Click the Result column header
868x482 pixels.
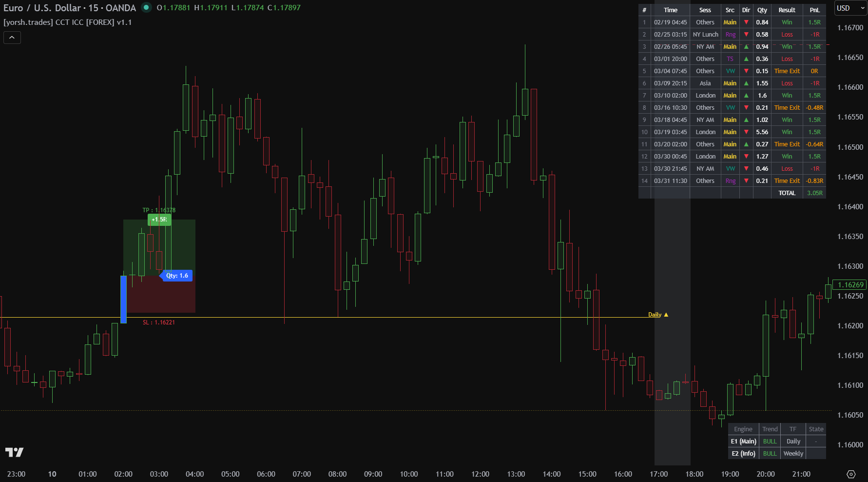(x=787, y=10)
